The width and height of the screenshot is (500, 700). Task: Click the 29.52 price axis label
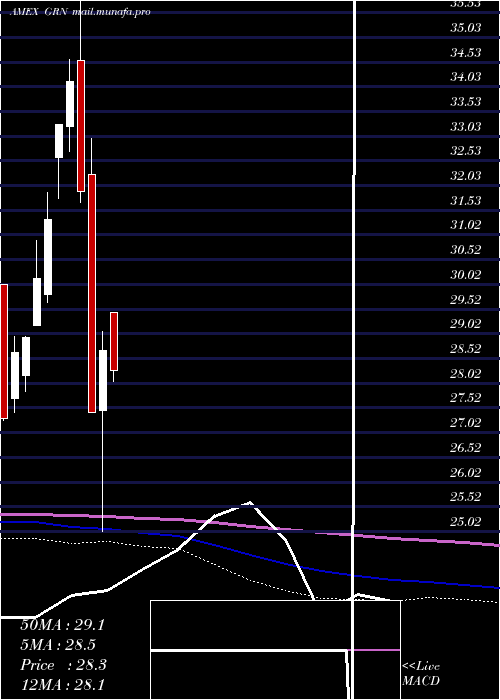[466, 300]
